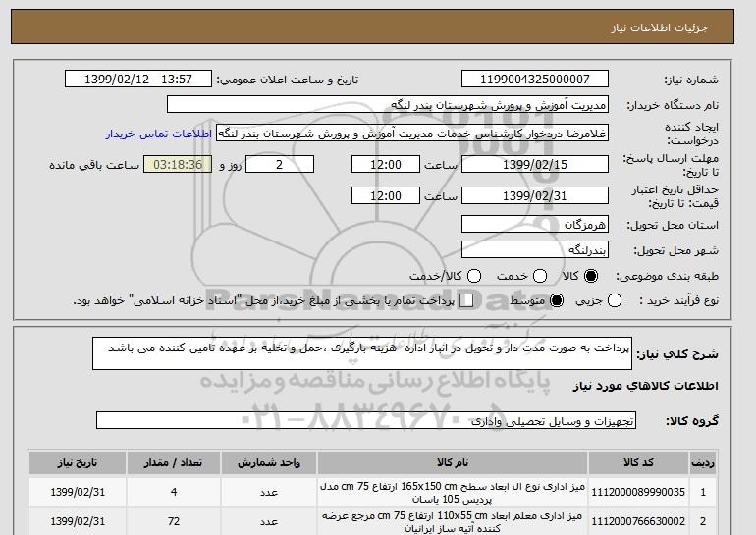756x535 pixels.
Task: Click the unit عدد in row two
Action: [x=269, y=521]
